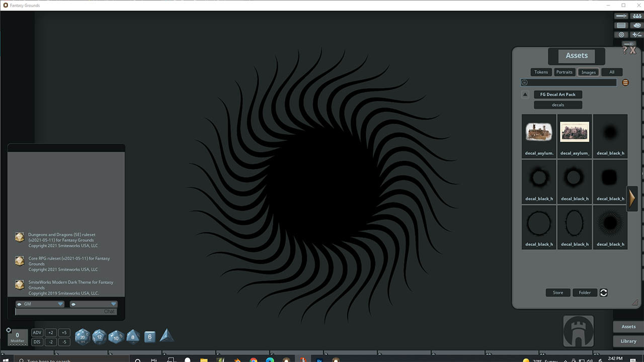
Task: Open the Modifiers plus/minus icon
Action: pyautogui.click(x=636, y=34)
